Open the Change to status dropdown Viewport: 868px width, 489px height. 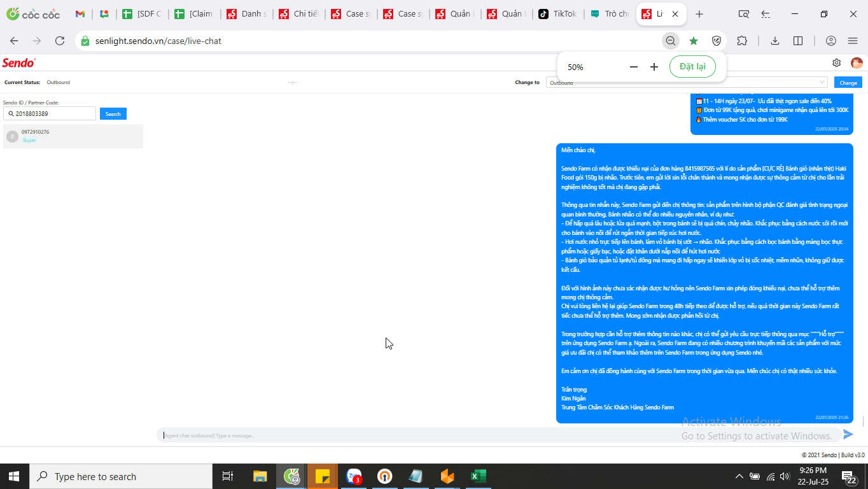point(687,82)
